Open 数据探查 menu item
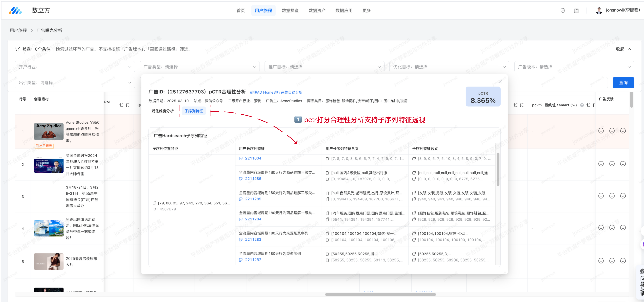Screen dimensions: 644x302 [290, 11]
